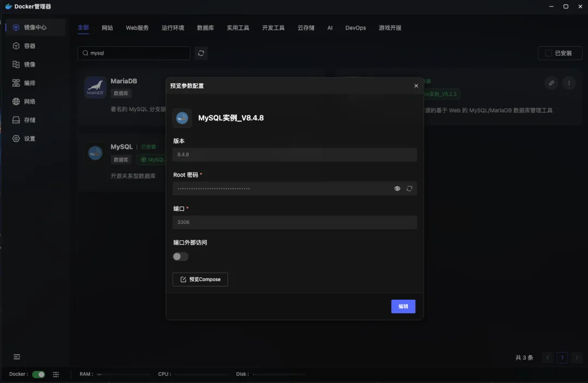588x383 pixels.
Task: Click the 数据库 tag under MySQL
Action: 121,160
